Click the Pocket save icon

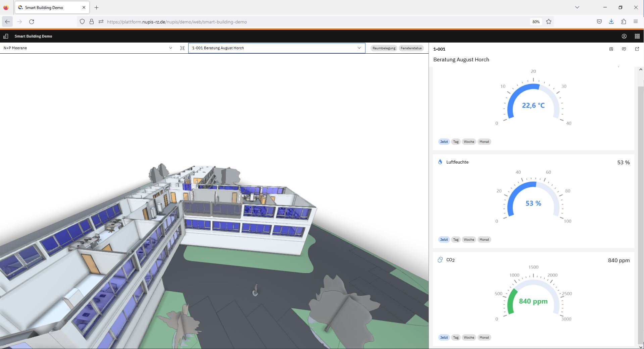click(x=599, y=21)
